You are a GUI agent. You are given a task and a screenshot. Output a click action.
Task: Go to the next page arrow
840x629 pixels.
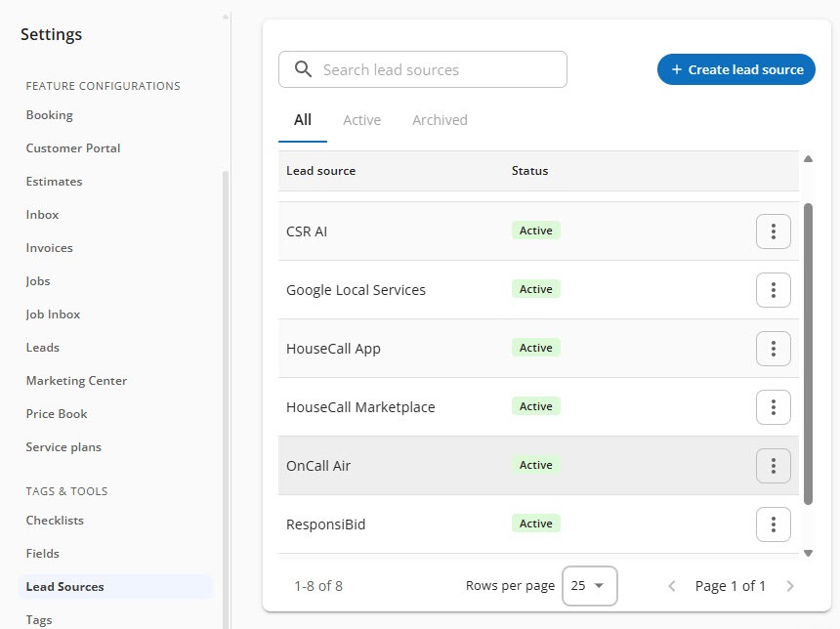click(x=790, y=586)
